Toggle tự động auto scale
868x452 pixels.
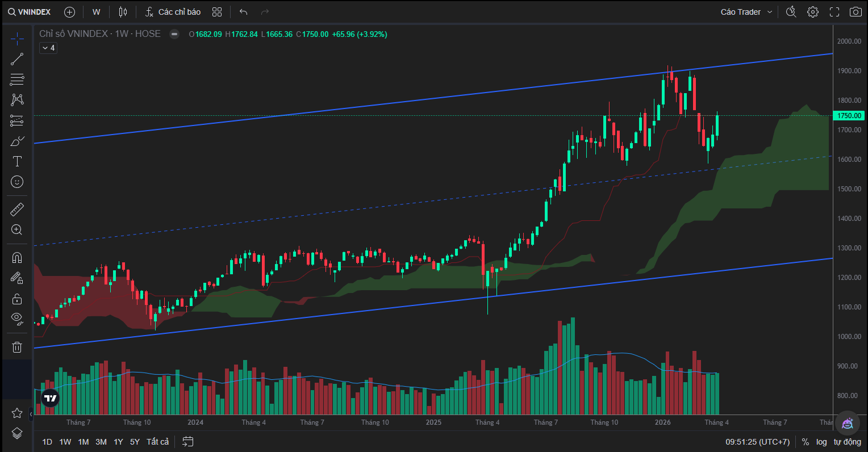(x=848, y=442)
